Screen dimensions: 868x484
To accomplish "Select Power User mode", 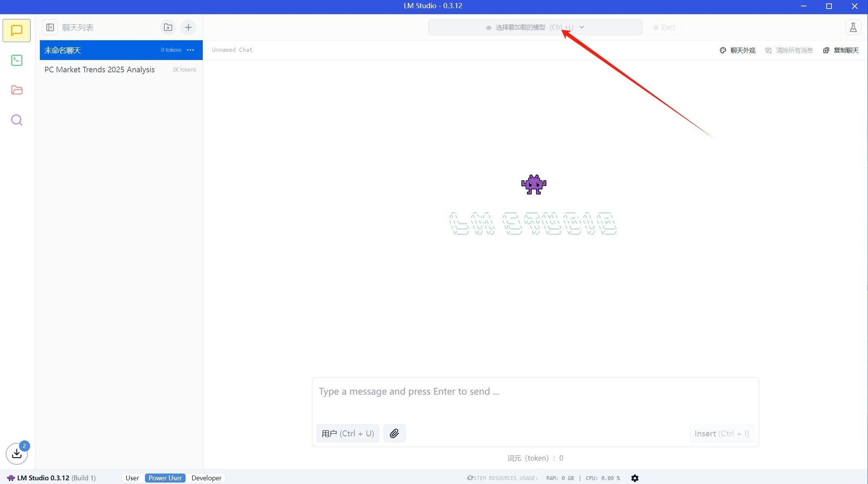I will (165, 478).
